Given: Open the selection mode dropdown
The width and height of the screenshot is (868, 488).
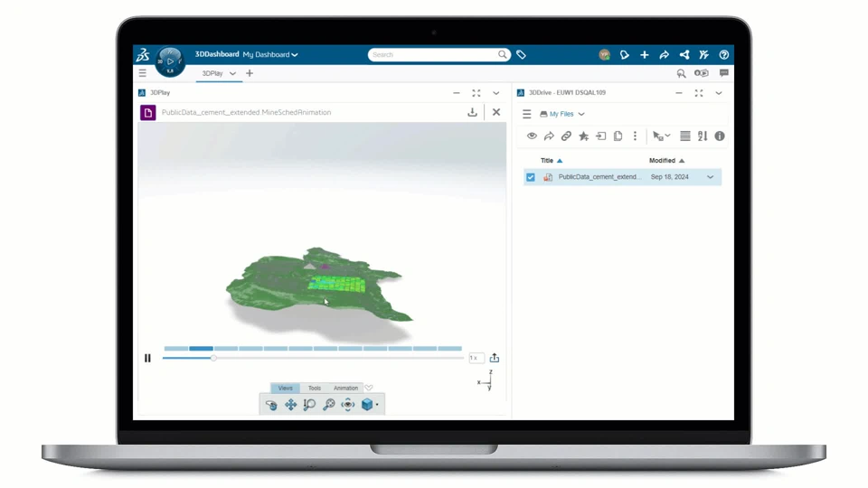Looking at the screenshot, I should pyautogui.click(x=661, y=136).
